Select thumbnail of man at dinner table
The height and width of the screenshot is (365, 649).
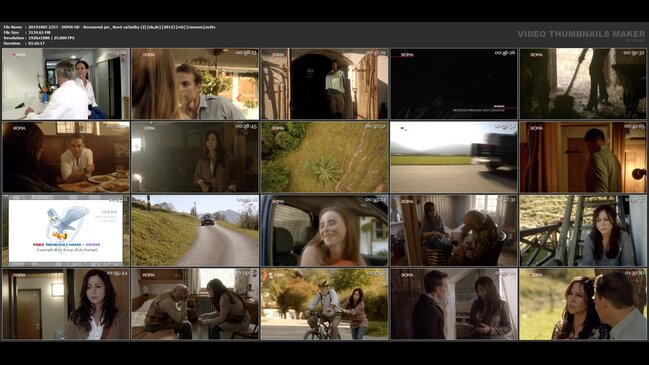coord(66,157)
